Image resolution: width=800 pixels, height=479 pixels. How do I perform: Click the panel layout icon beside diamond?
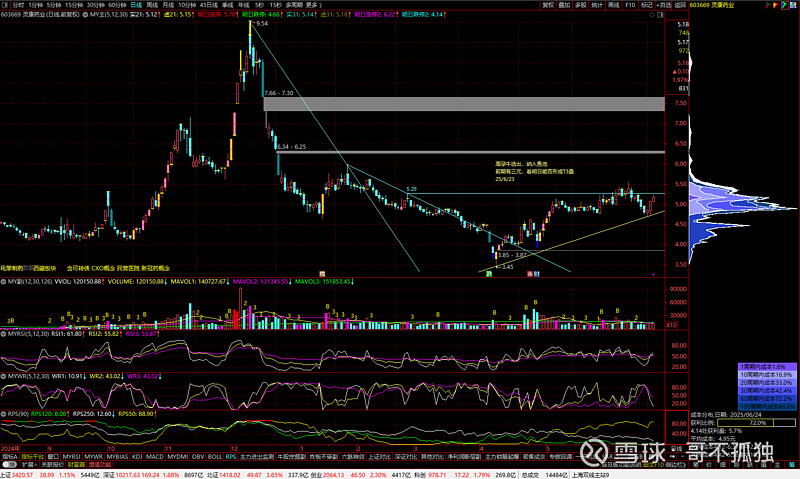pyautogui.click(x=660, y=15)
